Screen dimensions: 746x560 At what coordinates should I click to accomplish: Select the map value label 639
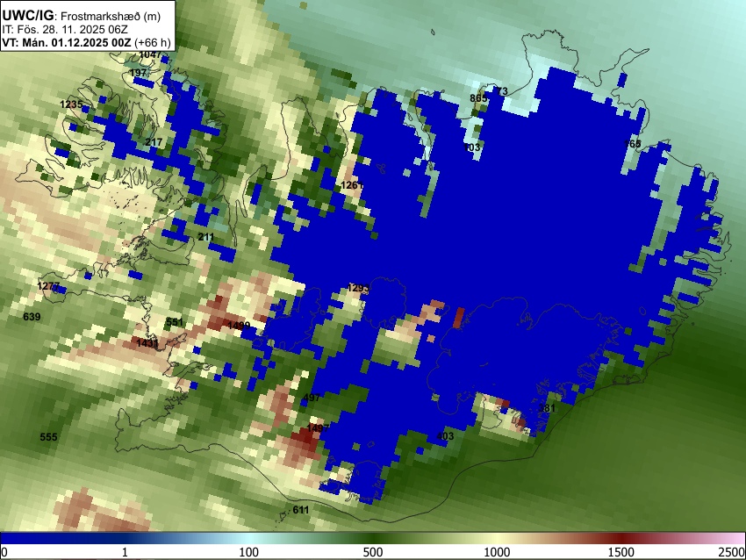(32, 316)
